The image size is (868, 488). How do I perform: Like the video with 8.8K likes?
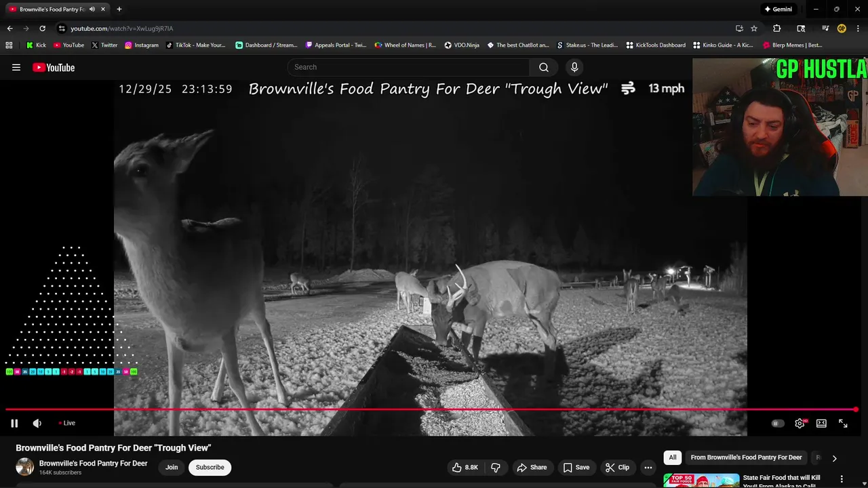[x=466, y=467]
